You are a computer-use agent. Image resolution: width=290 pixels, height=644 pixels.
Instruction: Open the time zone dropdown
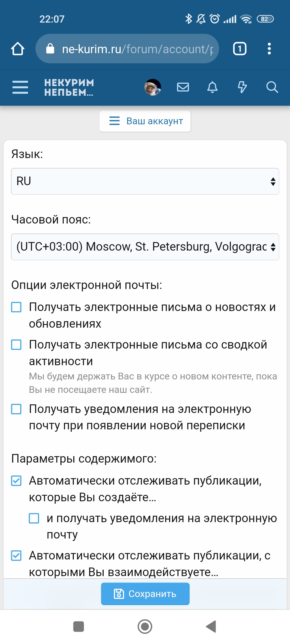145,247
